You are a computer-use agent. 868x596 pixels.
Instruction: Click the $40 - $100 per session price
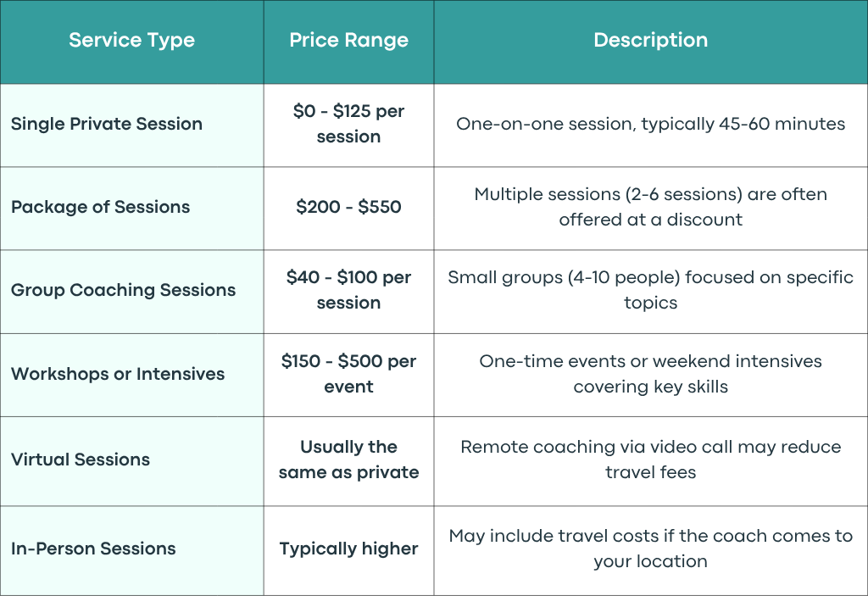click(x=348, y=290)
